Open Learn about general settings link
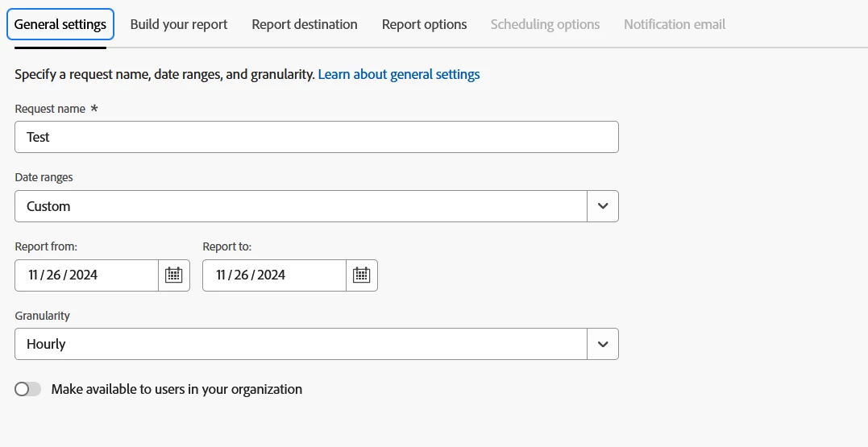868x447 pixels. [x=399, y=74]
